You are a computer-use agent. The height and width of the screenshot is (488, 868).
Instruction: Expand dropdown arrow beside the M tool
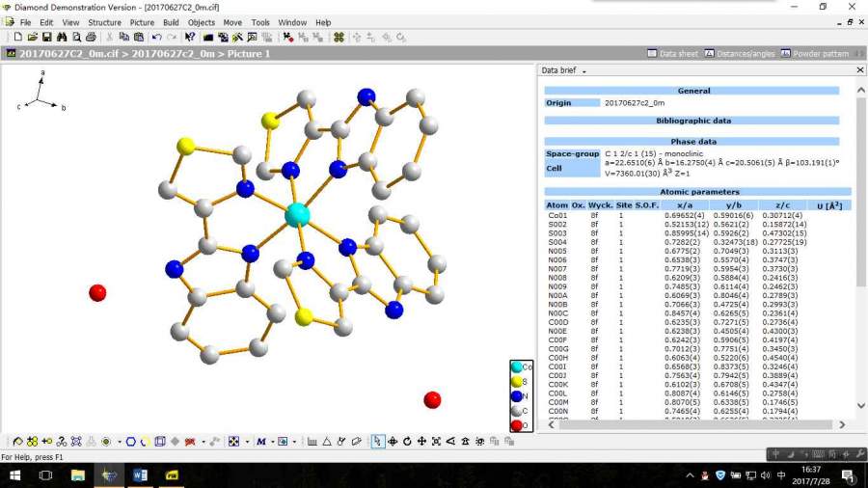(272, 442)
